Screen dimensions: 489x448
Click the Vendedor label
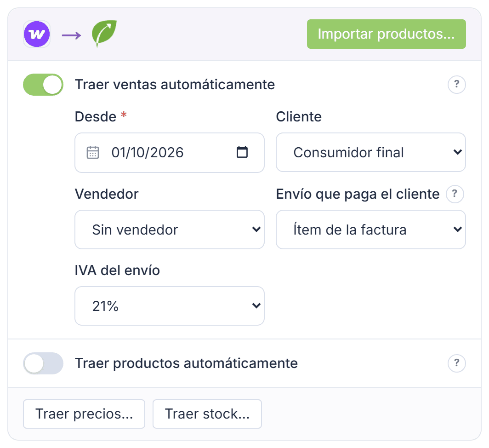click(x=107, y=194)
